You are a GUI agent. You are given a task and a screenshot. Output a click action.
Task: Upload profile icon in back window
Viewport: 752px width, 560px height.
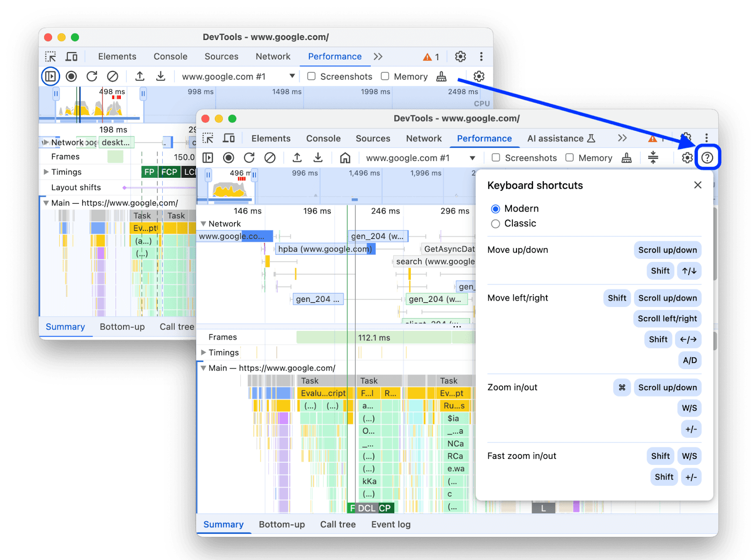click(140, 76)
